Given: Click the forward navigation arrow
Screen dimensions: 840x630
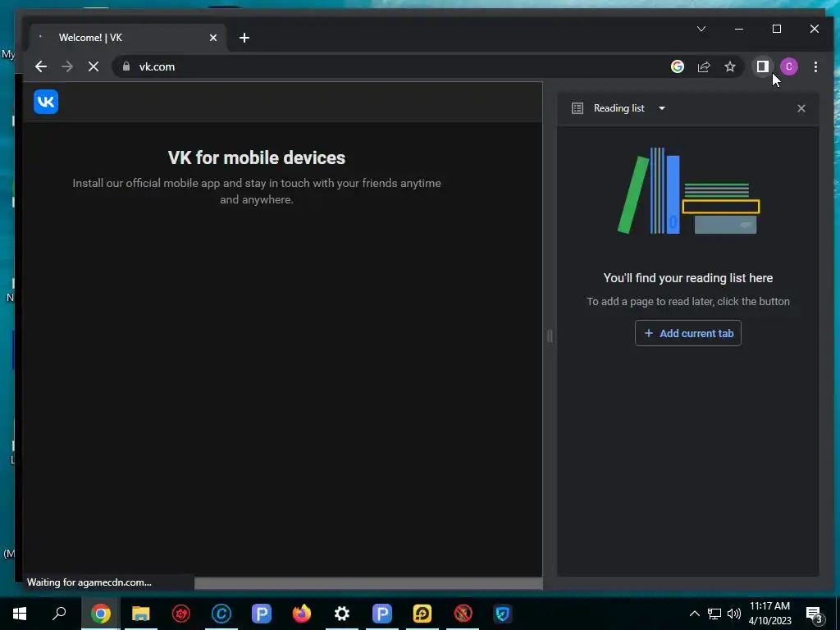Looking at the screenshot, I should [67, 66].
